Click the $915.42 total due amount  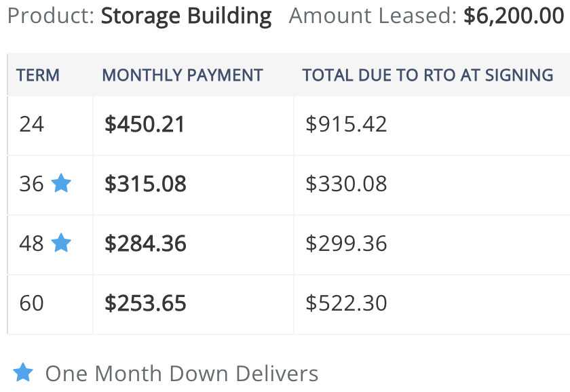(346, 124)
